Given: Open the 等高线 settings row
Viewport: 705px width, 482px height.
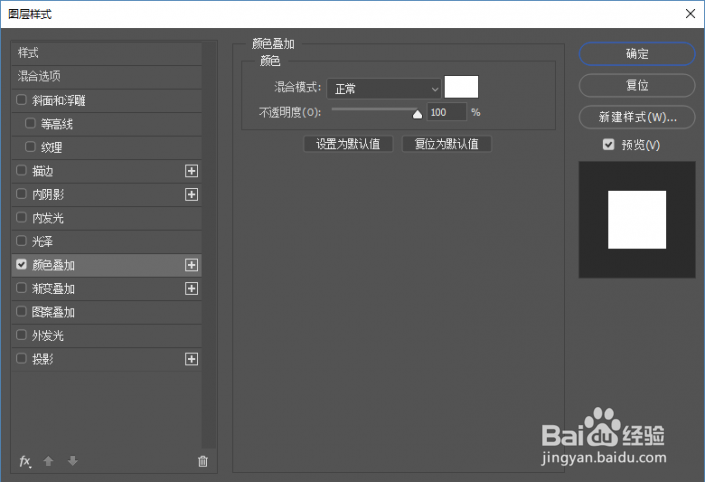Looking at the screenshot, I should point(107,124).
